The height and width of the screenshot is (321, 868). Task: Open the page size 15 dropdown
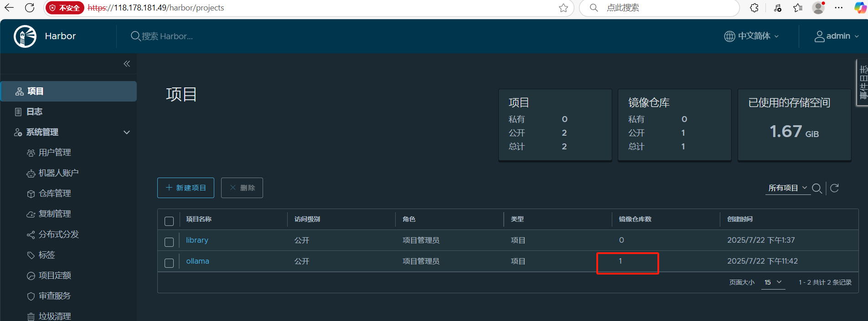773,282
